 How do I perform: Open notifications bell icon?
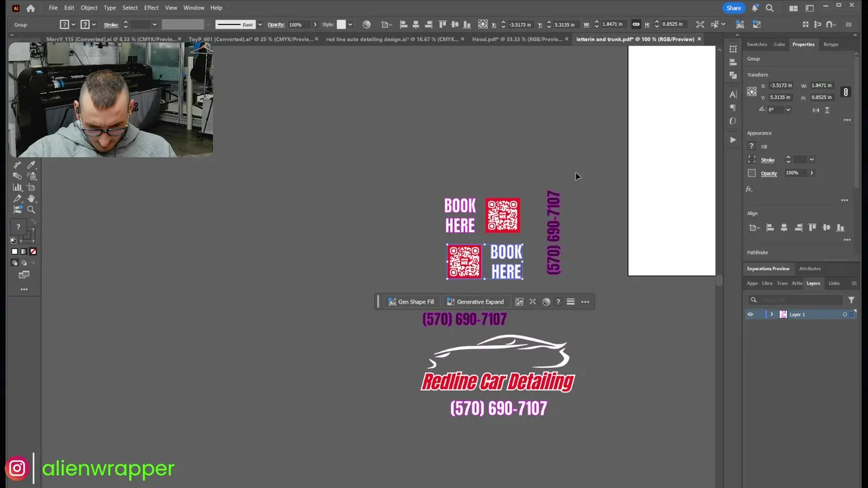click(x=755, y=8)
